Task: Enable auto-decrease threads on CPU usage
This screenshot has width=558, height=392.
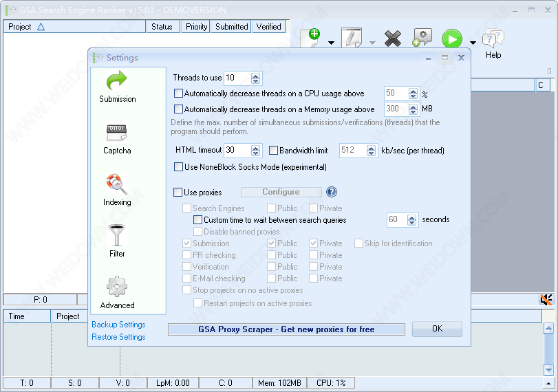Action: click(x=178, y=94)
